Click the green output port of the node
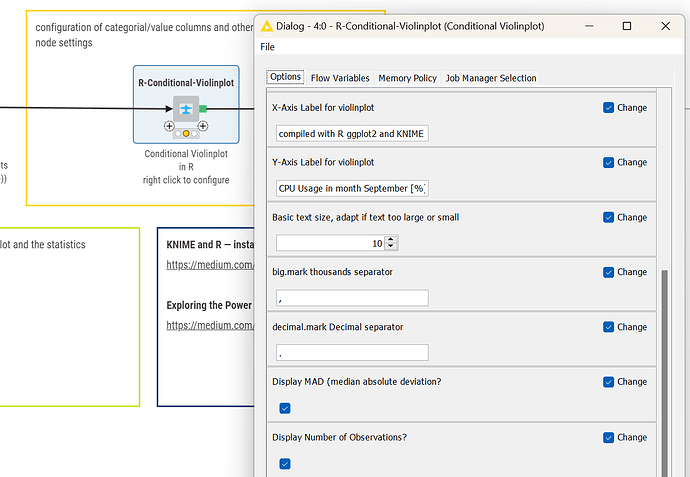The width and height of the screenshot is (690, 477). 203,108
